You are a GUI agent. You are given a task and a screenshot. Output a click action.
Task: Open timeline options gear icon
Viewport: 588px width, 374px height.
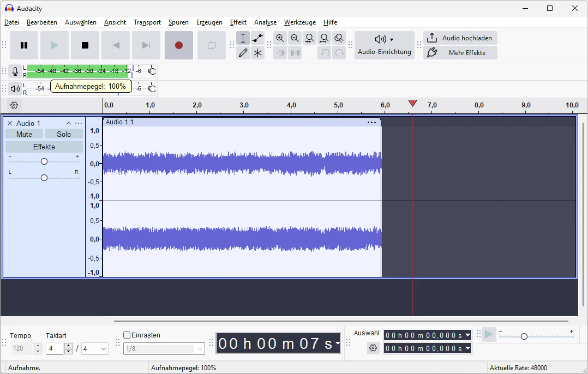pyautogui.click(x=14, y=105)
